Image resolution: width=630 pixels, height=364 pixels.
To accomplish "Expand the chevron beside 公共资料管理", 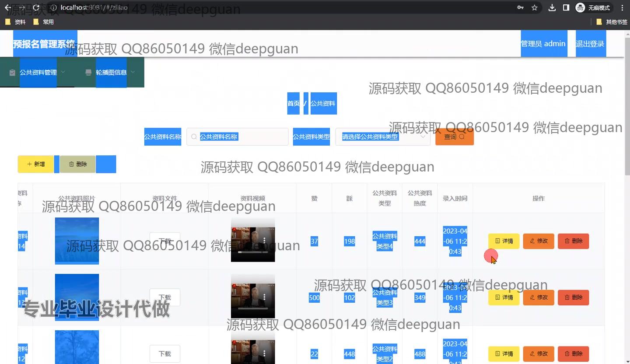I will pos(63,72).
